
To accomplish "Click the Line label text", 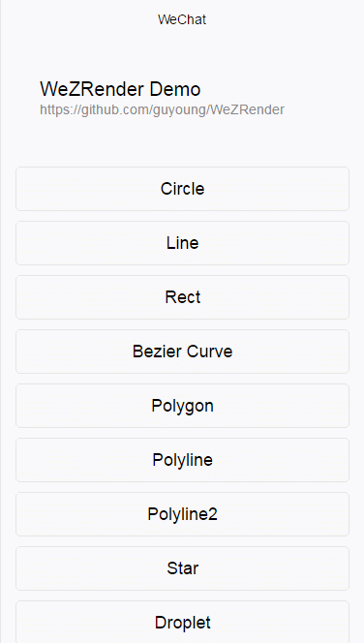I will pyautogui.click(x=182, y=243).
